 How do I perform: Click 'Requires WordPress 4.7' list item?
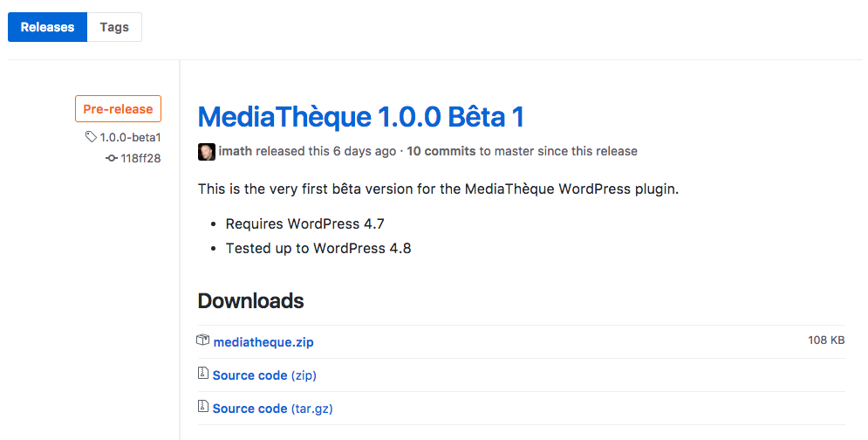pyautogui.click(x=304, y=223)
